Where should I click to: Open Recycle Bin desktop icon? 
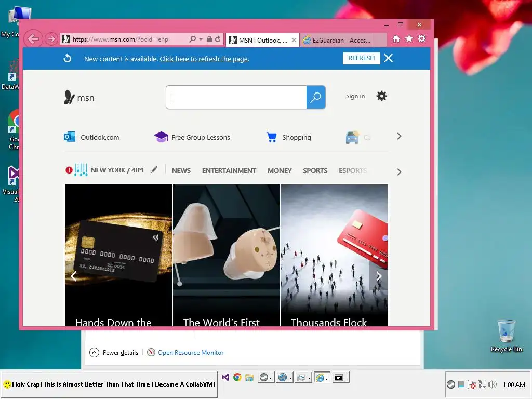(506, 336)
